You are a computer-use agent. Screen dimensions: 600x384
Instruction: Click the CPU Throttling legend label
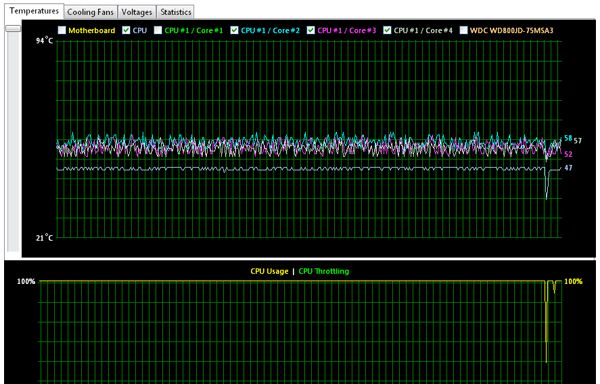[324, 271]
